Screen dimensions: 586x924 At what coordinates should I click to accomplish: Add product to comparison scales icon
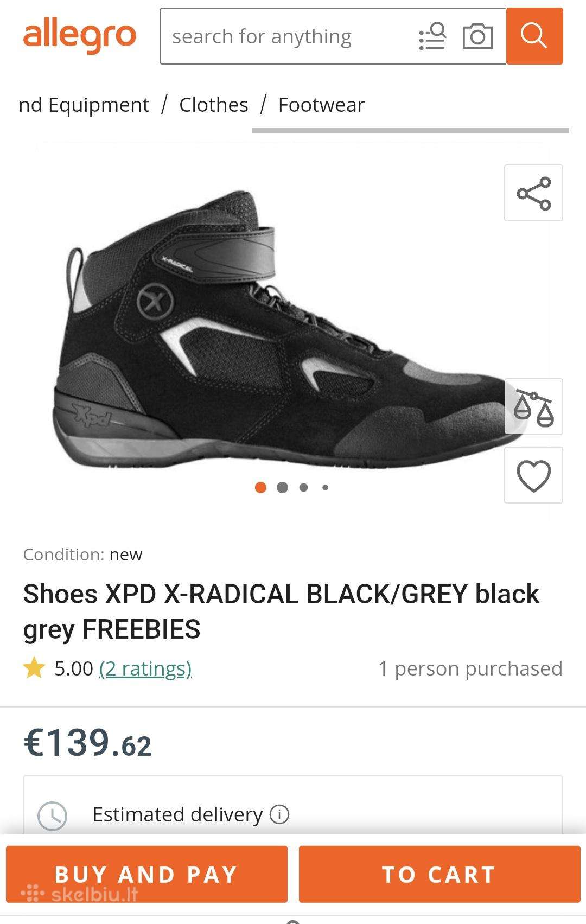pos(533,407)
